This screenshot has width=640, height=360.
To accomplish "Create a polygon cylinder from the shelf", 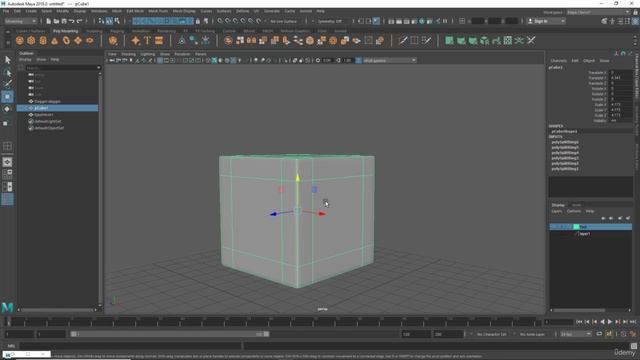I will tap(43, 40).
